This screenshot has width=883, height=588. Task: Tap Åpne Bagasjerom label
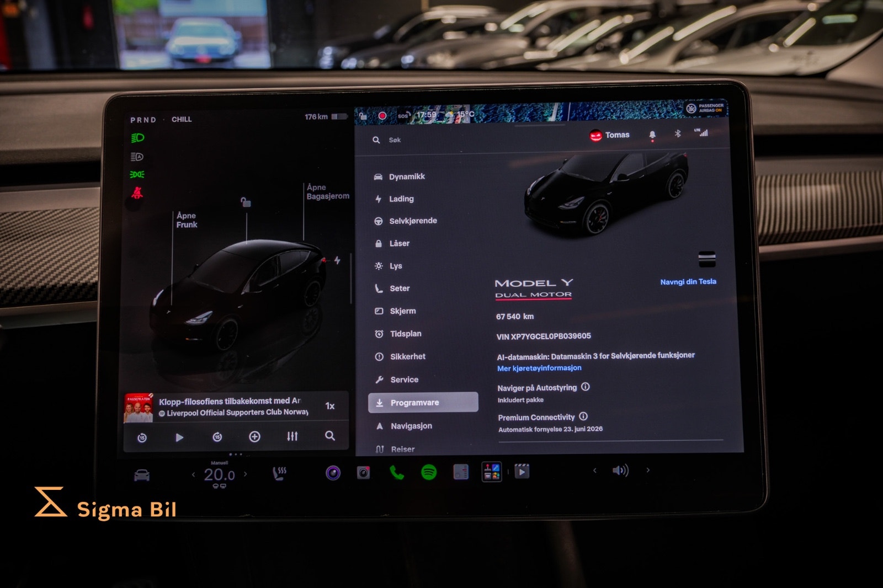tap(328, 192)
